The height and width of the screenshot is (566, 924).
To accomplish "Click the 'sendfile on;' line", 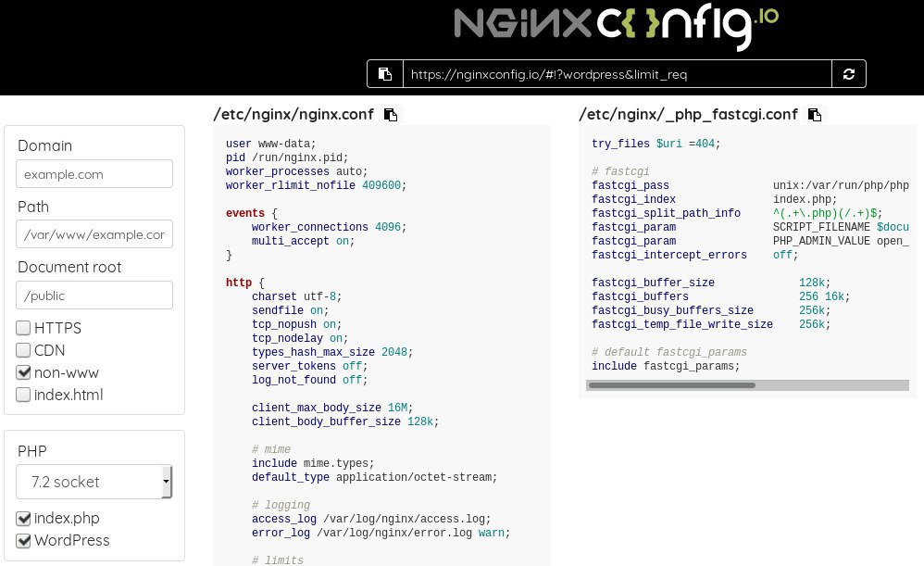I will click(x=290, y=310).
